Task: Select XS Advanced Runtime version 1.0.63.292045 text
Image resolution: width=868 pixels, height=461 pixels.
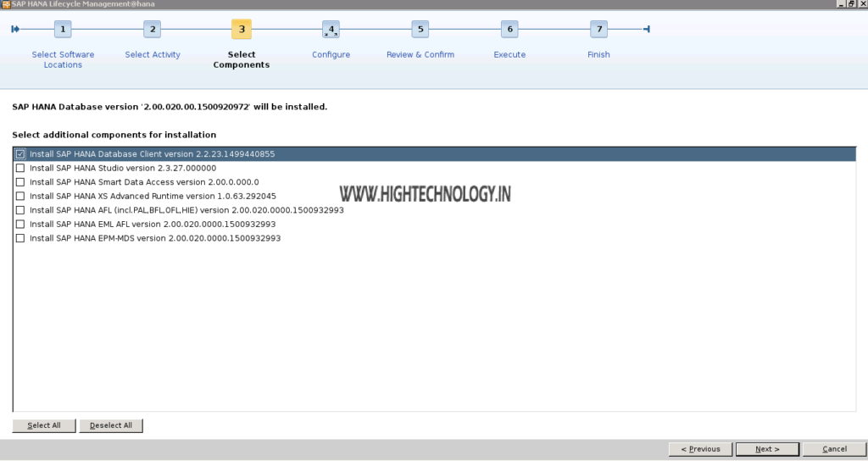Action: point(153,196)
